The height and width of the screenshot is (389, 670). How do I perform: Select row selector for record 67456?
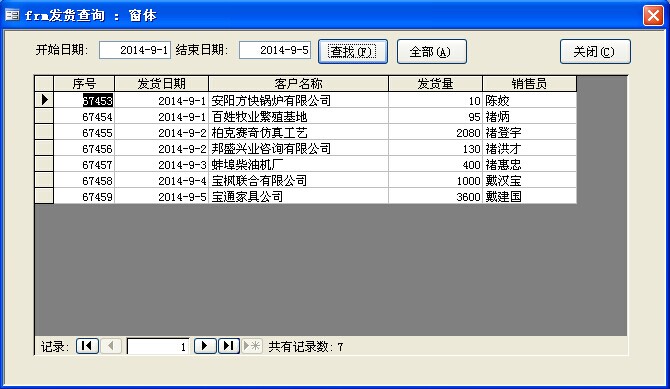[x=44, y=148]
